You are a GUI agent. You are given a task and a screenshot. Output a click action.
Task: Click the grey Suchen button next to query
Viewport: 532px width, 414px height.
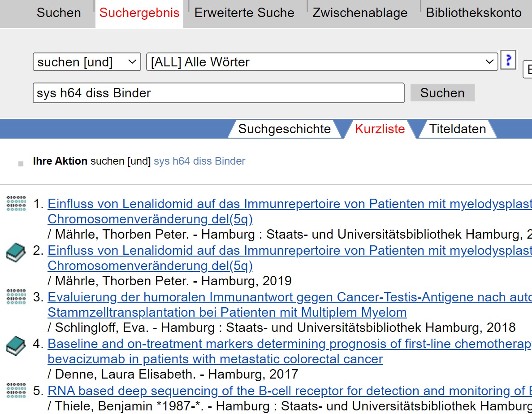click(442, 93)
